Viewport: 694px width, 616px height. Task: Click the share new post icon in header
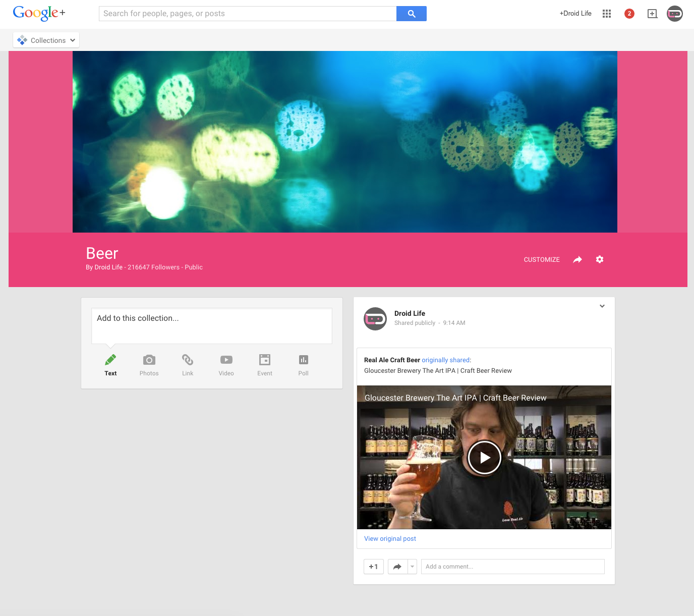point(652,14)
